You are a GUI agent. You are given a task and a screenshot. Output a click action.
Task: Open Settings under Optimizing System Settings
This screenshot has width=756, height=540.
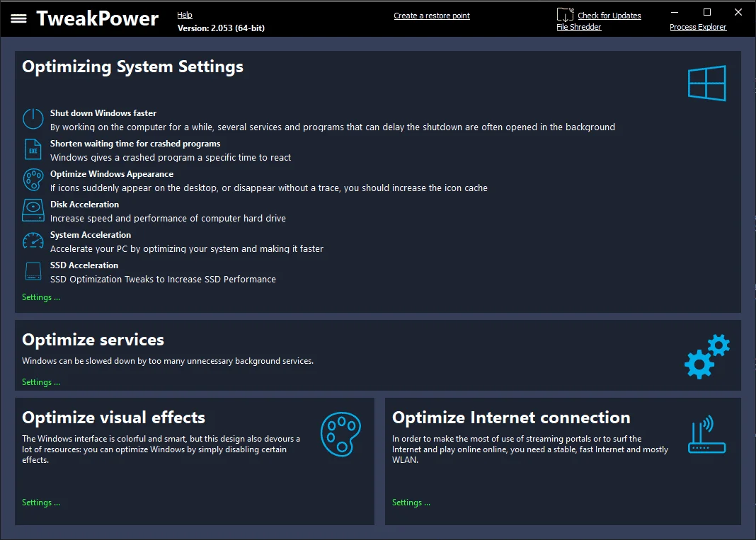coord(41,297)
